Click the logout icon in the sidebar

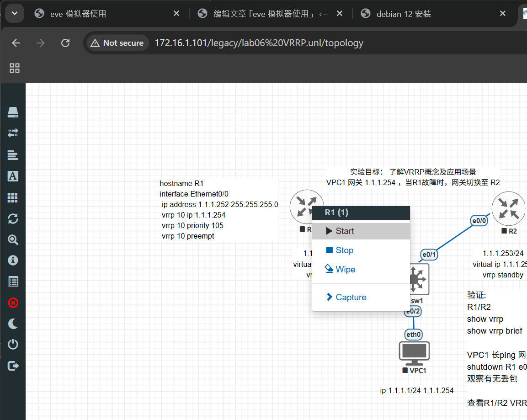13,366
